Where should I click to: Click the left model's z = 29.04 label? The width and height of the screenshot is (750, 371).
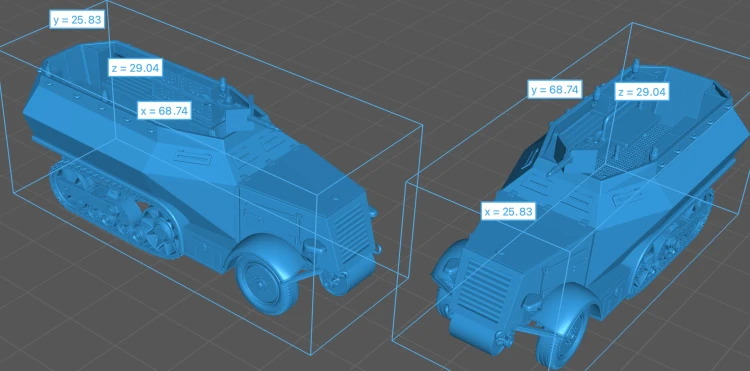click(x=136, y=67)
